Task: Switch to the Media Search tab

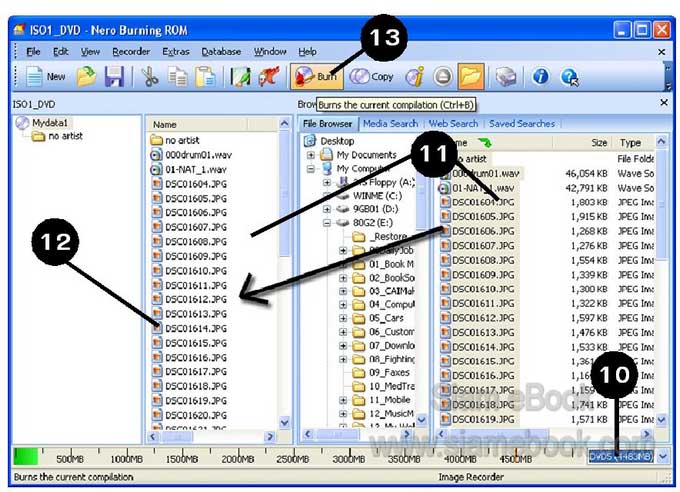Action: tap(390, 124)
